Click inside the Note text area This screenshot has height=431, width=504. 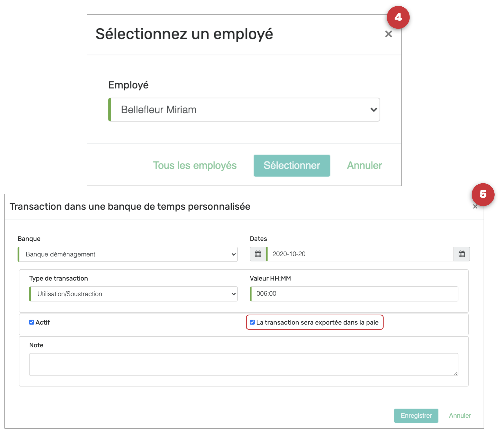click(x=243, y=364)
